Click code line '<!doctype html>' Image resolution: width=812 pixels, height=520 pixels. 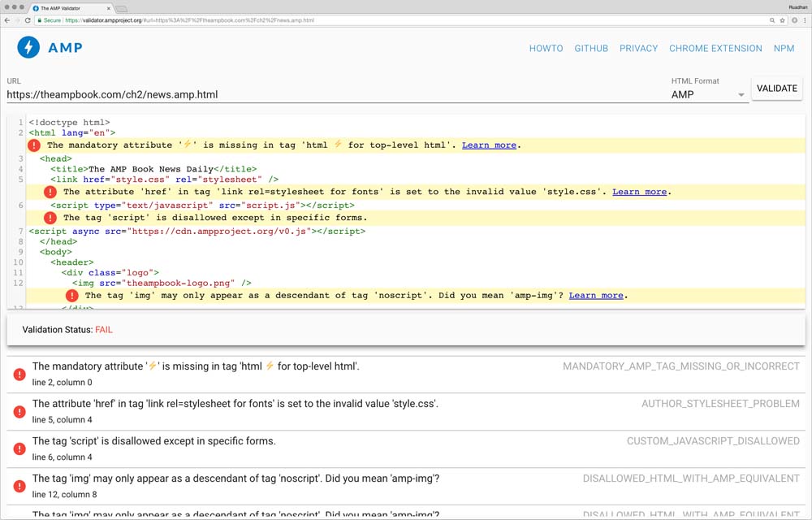tap(69, 122)
